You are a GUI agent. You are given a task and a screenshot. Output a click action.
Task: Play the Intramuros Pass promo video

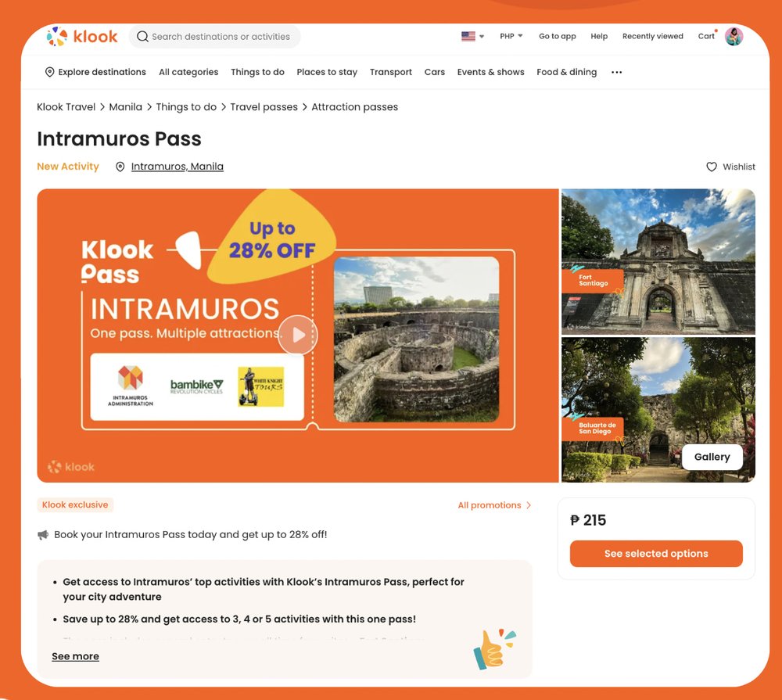pos(297,334)
